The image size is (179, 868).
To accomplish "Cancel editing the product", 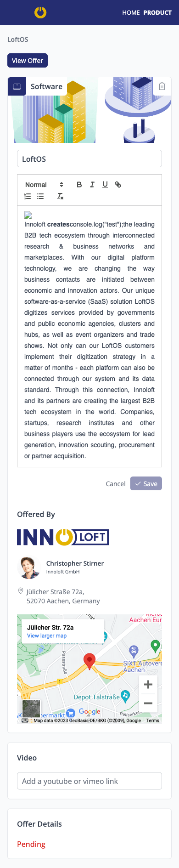I will (116, 484).
